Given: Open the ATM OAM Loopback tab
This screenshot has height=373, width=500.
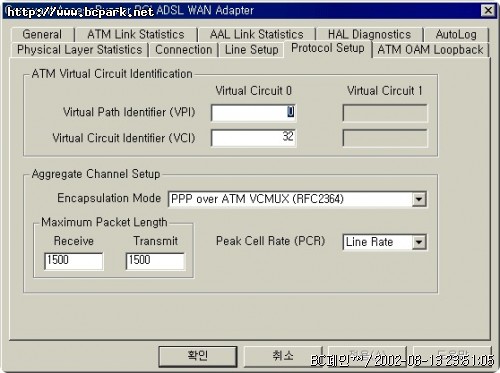Looking at the screenshot, I should tap(430, 50).
